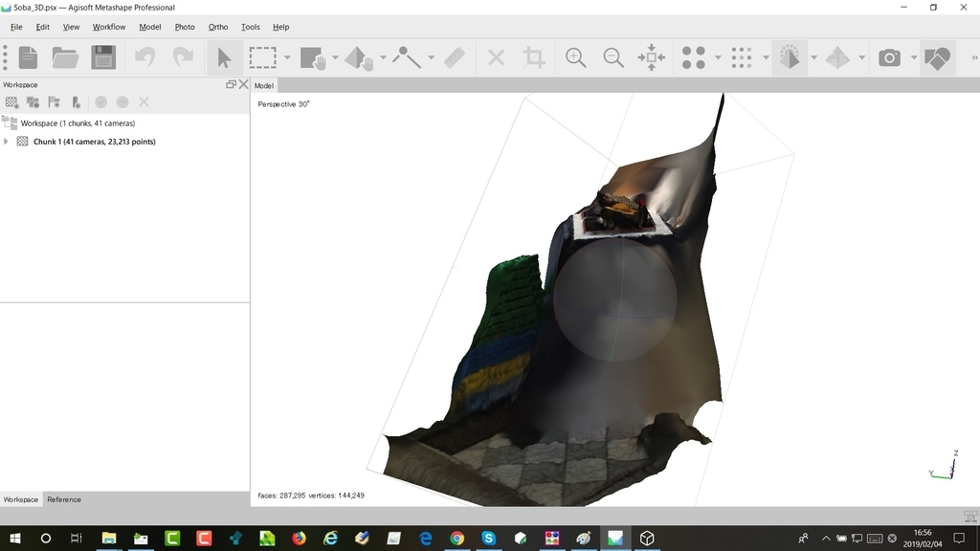Screen dimensions: 980x551
Task: Select Workspace (1 chunks, 41 cameras) root item
Action: click(x=78, y=123)
